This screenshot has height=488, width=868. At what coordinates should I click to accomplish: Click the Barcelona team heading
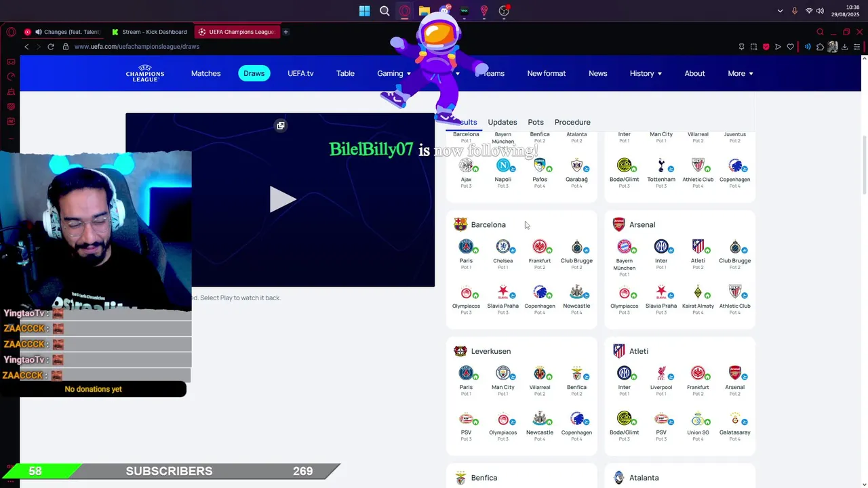(488, 224)
